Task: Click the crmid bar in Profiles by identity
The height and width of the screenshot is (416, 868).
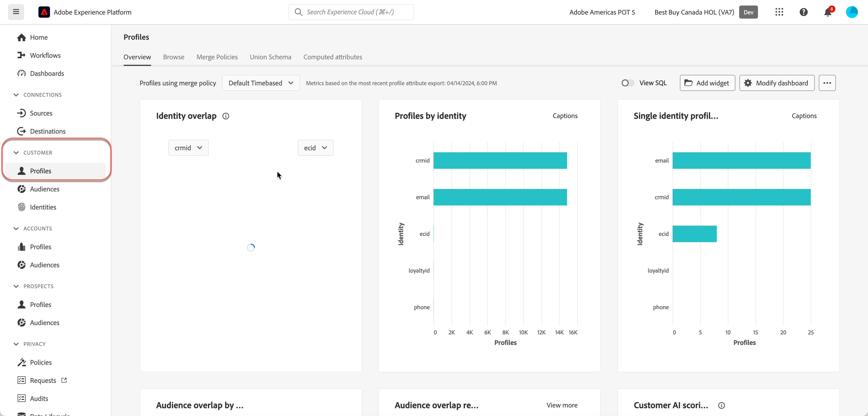Action: 500,161
